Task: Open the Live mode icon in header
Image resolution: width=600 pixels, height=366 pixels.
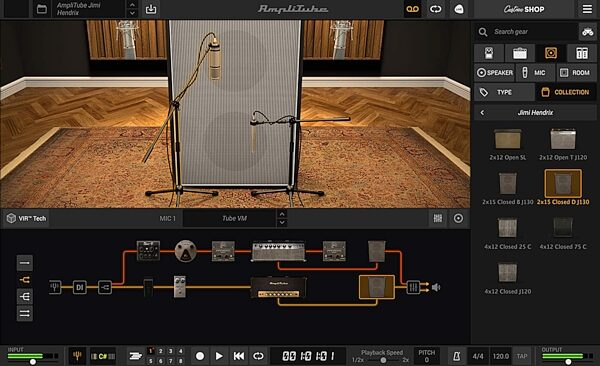Action: [458, 9]
